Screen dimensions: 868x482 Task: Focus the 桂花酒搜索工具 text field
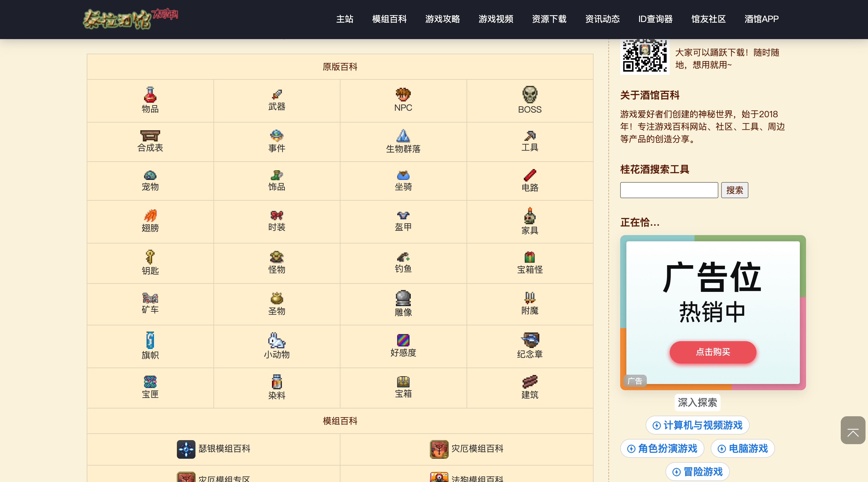pyautogui.click(x=669, y=190)
